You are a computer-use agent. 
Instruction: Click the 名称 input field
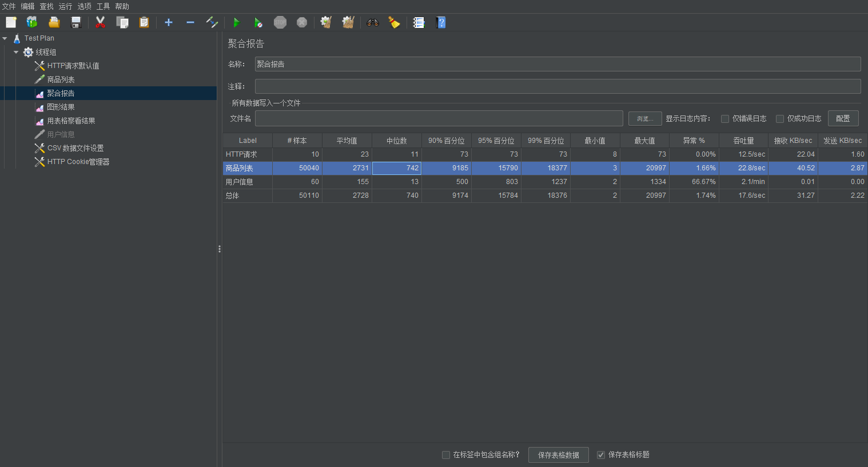[x=558, y=64]
